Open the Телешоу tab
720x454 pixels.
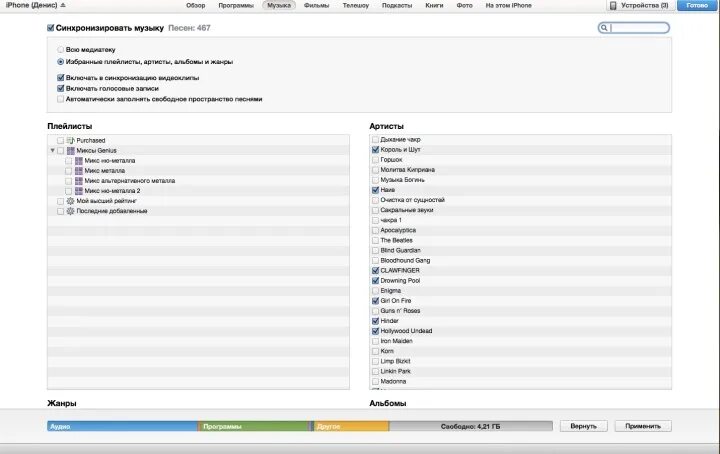tap(355, 6)
